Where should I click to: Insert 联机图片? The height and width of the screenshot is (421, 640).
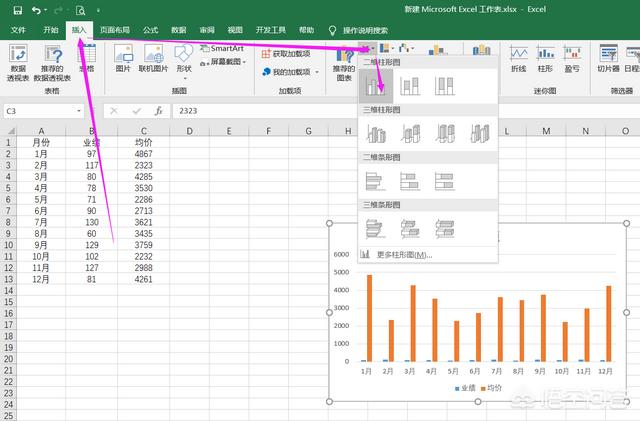pyautogui.click(x=153, y=58)
